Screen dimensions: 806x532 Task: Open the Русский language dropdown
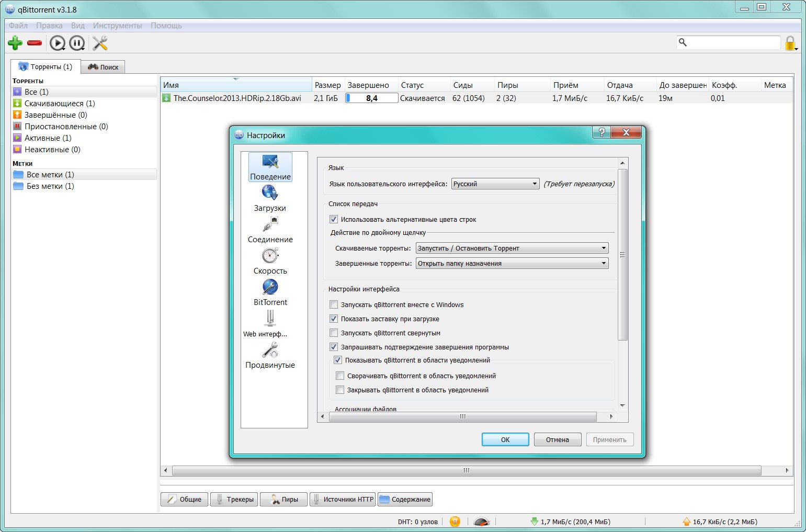coord(495,184)
